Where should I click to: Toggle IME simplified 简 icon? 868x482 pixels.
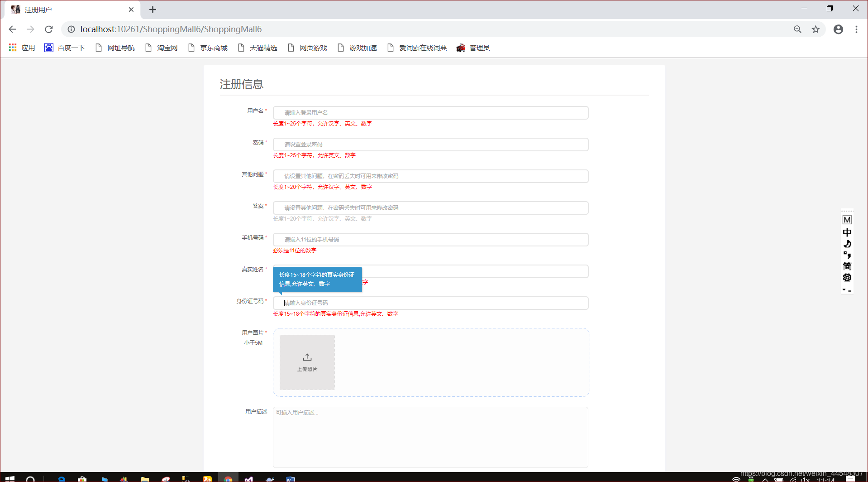point(847,266)
